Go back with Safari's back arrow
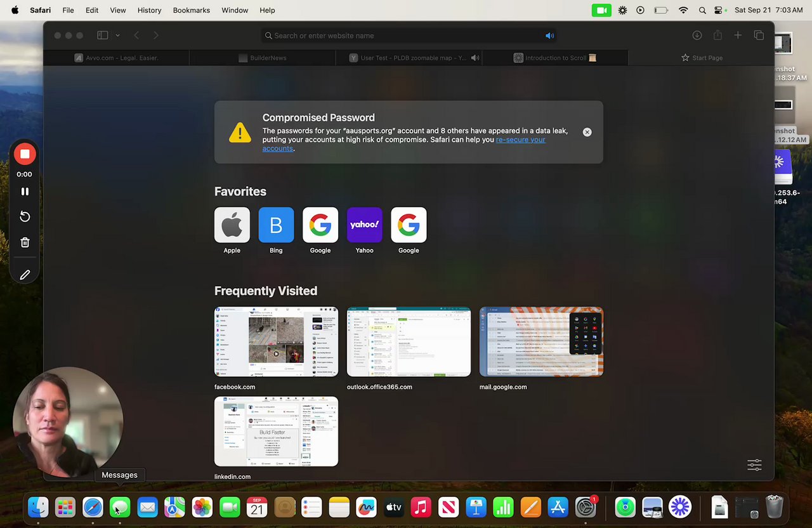The height and width of the screenshot is (528, 812). (136, 36)
